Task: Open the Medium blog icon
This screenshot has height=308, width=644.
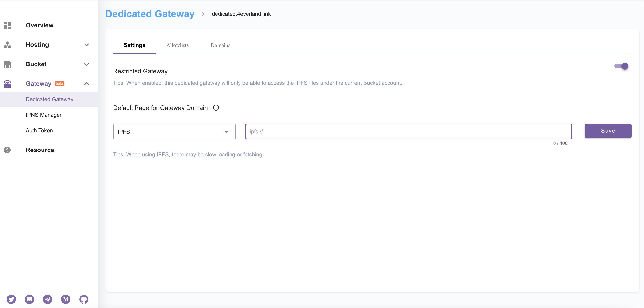Action: tap(66, 299)
